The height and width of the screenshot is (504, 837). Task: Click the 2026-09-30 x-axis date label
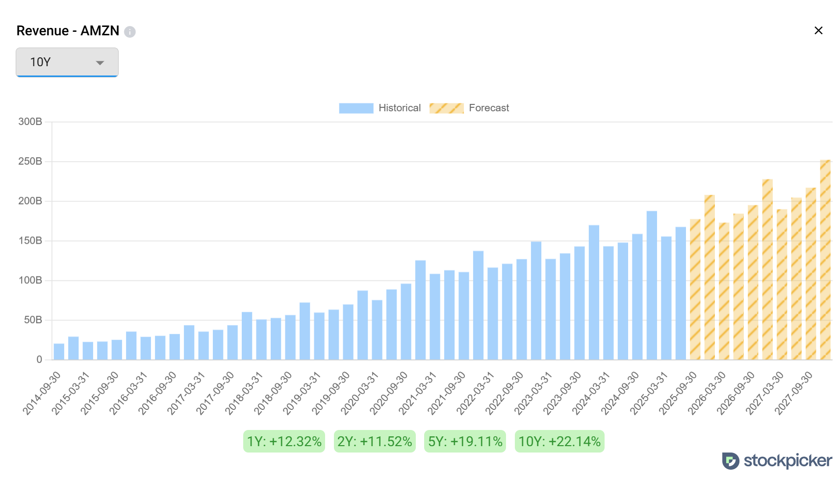coord(736,393)
